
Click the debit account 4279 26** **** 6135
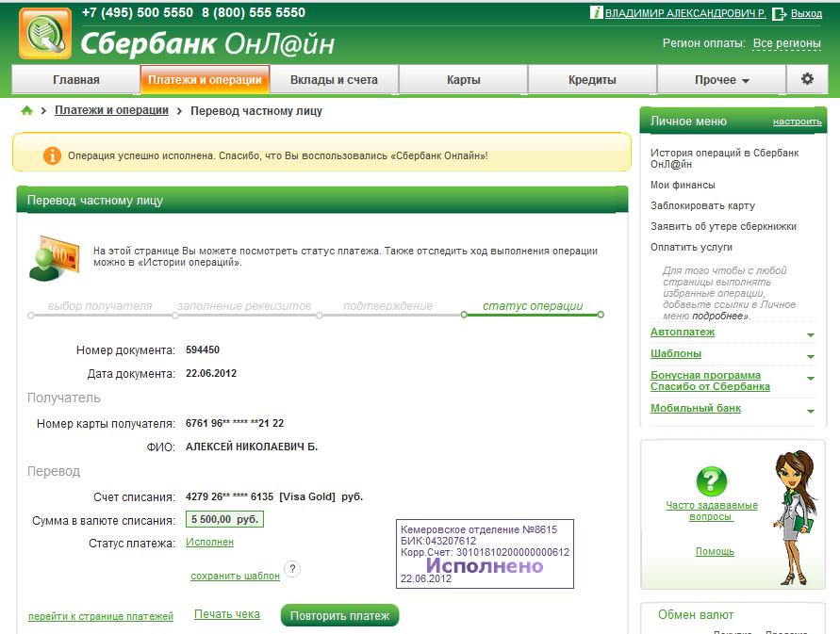pyautogui.click(x=229, y=496)
